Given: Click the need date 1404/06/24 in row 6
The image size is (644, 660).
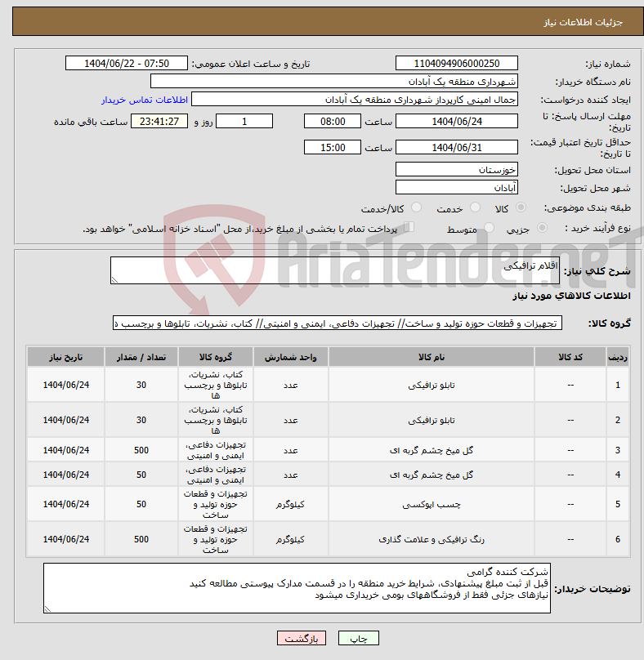Looking at the screenshot, I should coord(65,539).
